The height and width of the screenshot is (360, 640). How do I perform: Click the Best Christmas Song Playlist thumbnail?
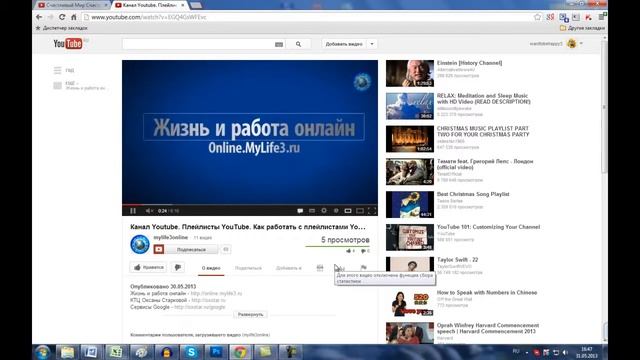[410, 204]
